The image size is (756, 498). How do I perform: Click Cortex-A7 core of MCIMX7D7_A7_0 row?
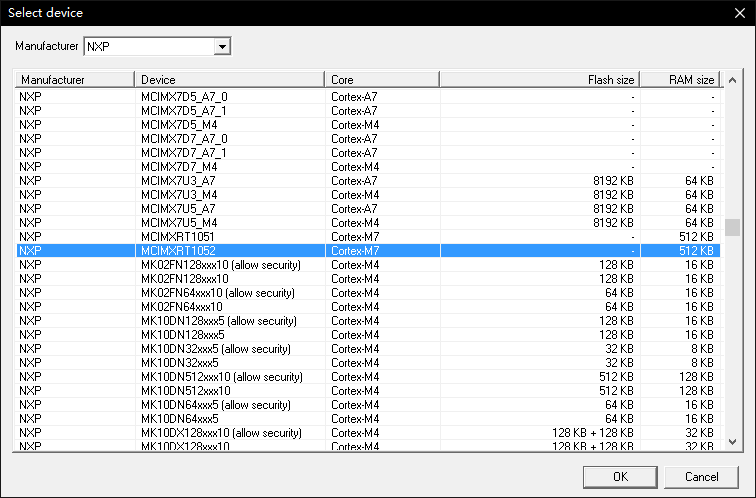coord(354,139)
